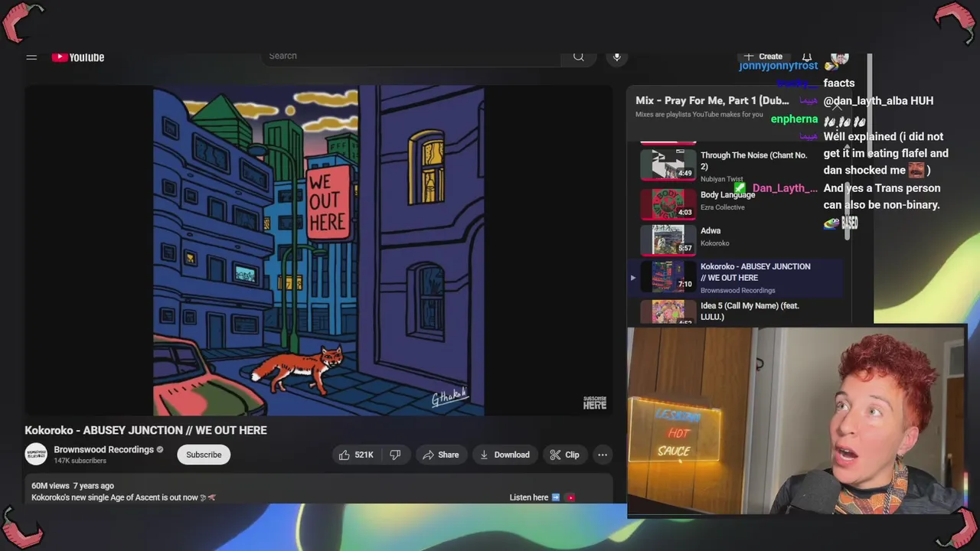The image size is (980, 551).
Task: Share the video
Action: click(441, 455)
